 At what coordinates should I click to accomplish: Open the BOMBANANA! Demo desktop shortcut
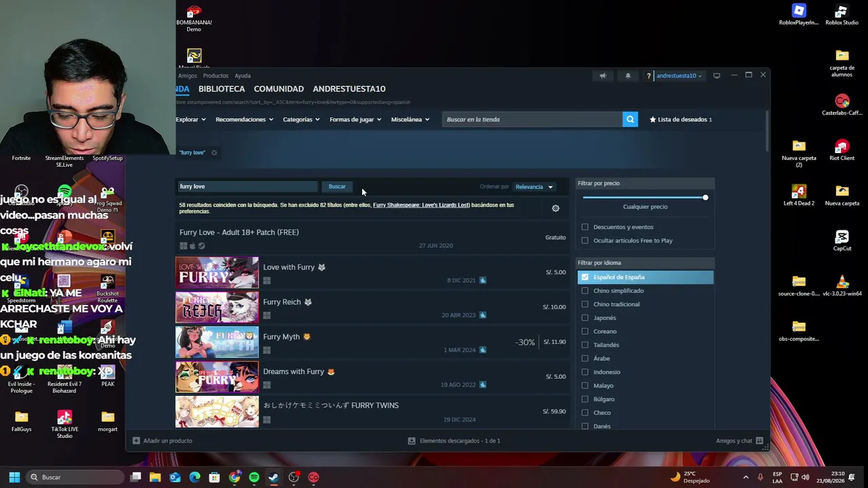(x=194, y=18)
